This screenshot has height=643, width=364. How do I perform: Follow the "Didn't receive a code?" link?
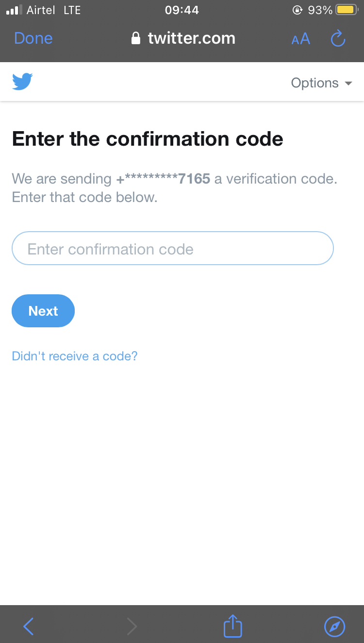(75, 356)
